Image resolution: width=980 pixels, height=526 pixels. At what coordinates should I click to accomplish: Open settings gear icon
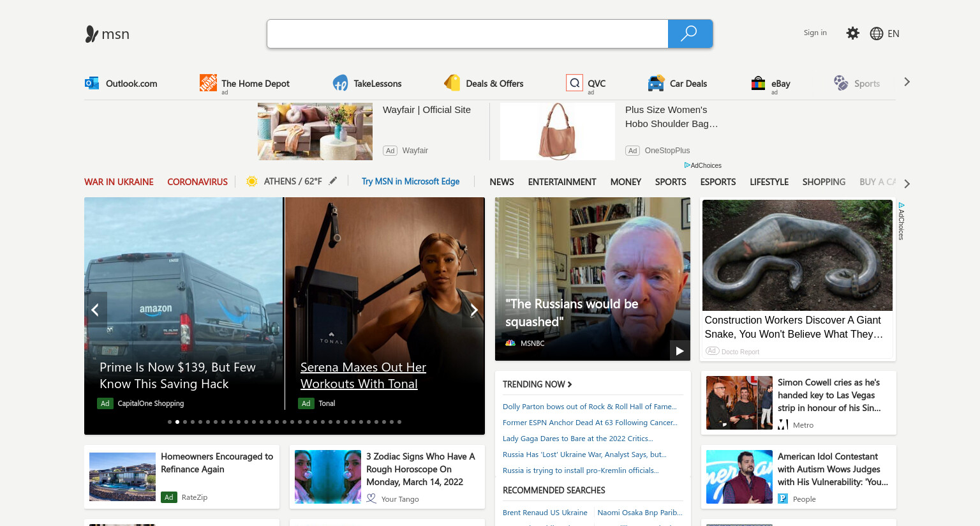852,33
